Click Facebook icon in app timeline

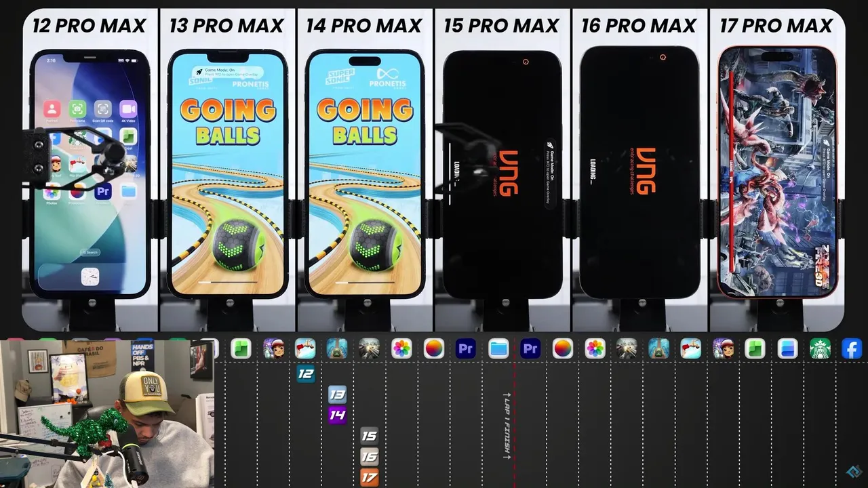coord(852,348)
